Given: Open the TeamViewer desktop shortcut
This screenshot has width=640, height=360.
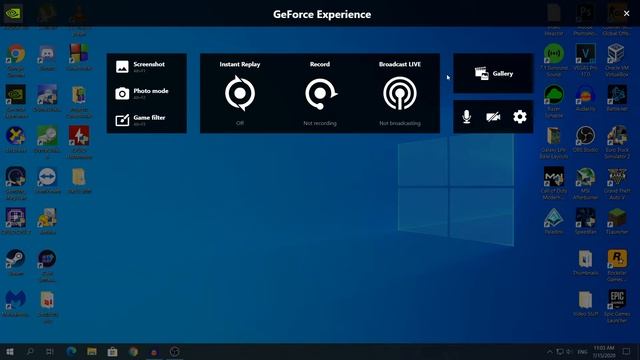Looking at the screenshot, I should (47, 181).
